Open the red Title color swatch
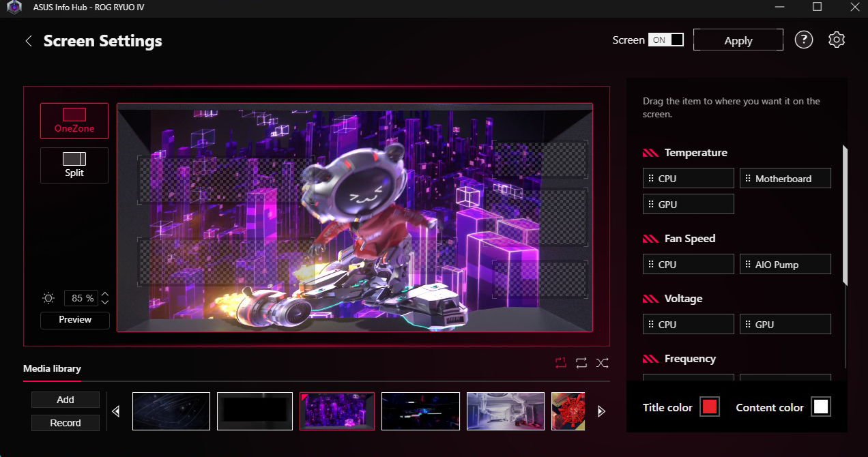 tap(710, 407)
